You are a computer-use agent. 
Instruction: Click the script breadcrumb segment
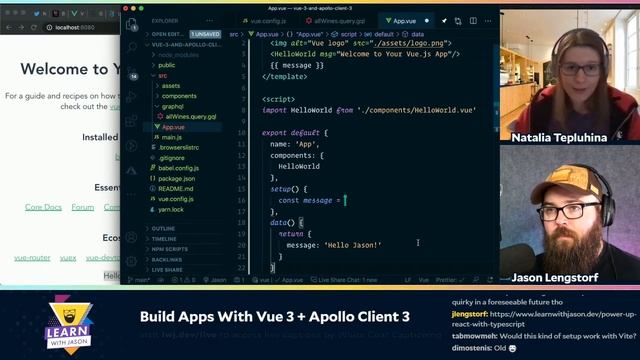pos(344,34)
